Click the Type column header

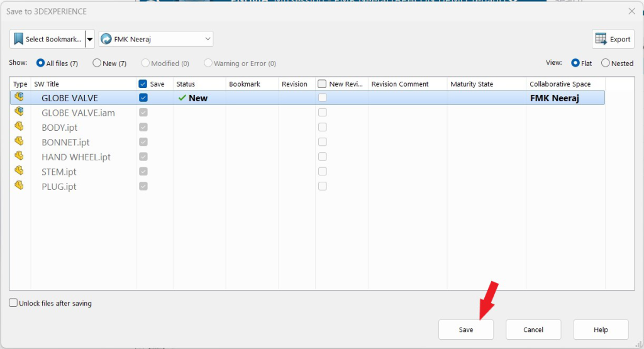tap(19, 84)
